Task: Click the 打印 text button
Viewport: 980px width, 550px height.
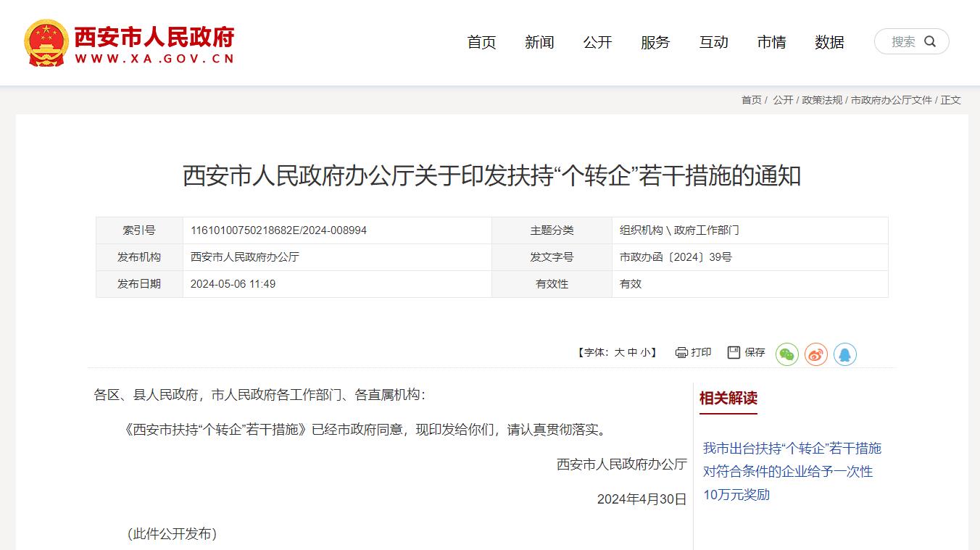Action: click(x=701, y=352)
